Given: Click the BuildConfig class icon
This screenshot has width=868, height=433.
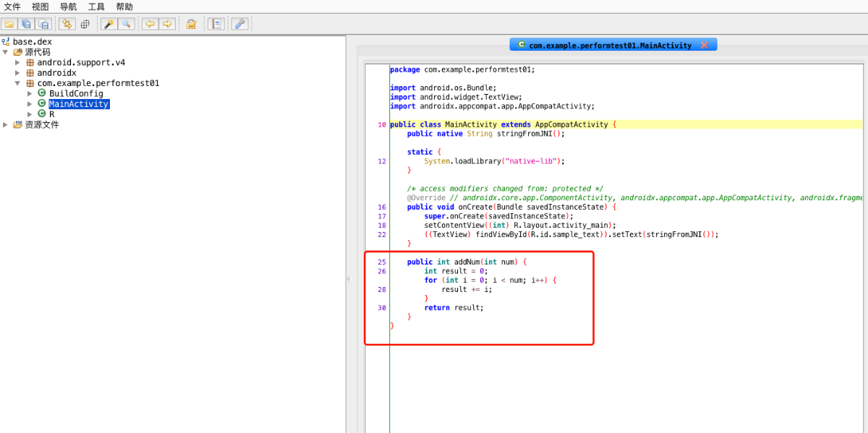Looking at the screenshot, I should (42, 93).
